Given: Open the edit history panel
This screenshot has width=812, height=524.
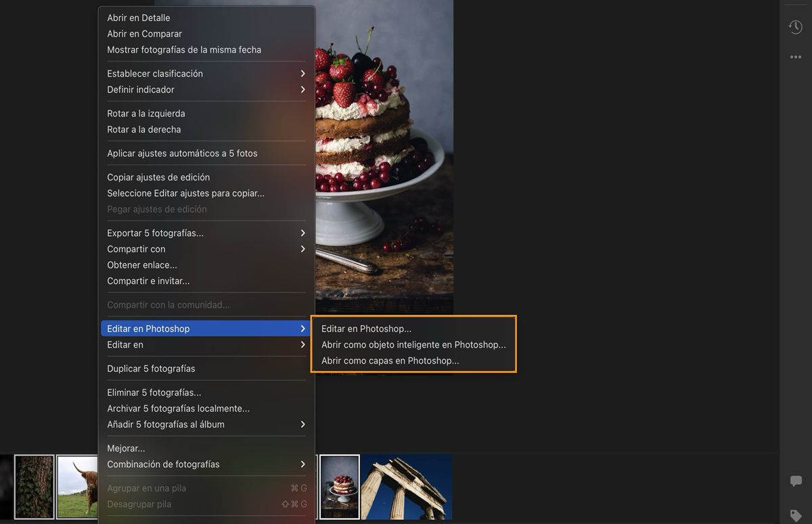Looking at the screenshot, I should [796, 26].
